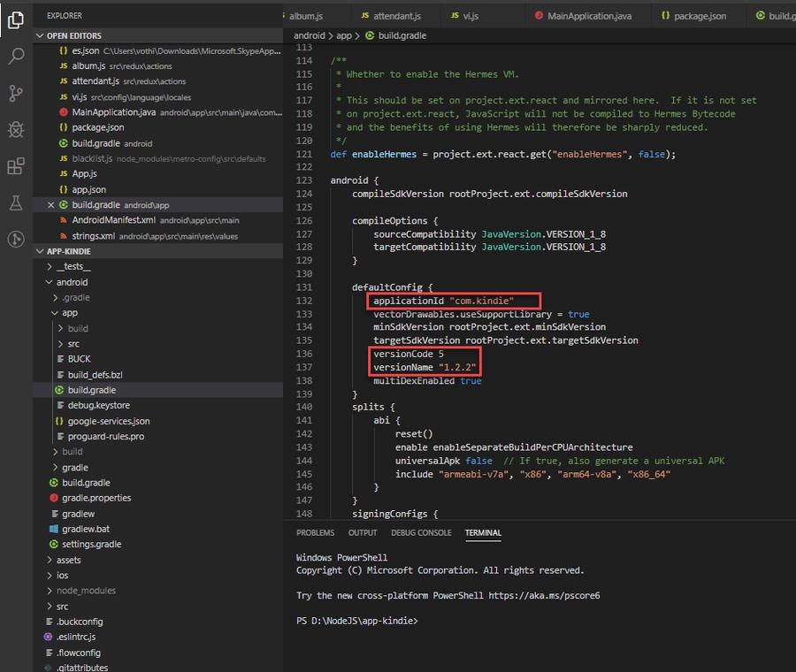Open the Test flask icon view
796x672 pixels.
point(16,202)
